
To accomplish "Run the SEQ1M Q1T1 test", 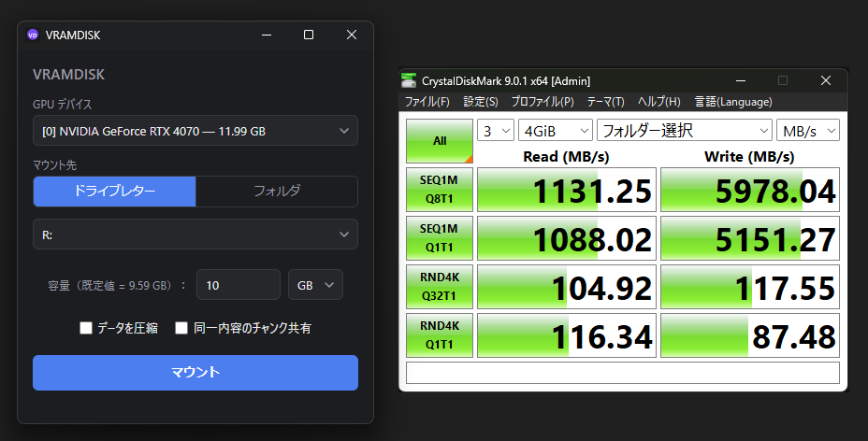I will point(440,238).
